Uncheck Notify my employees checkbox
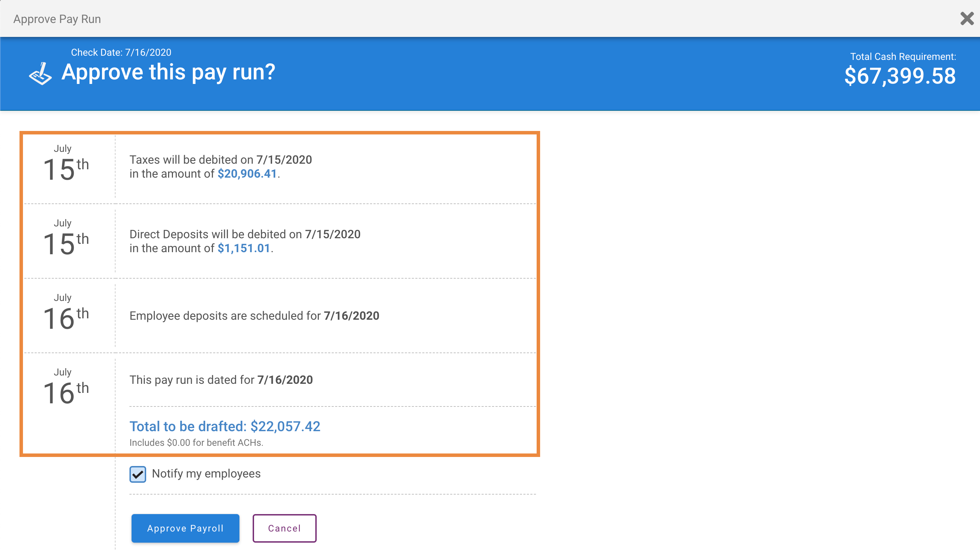 [x=137, y=474]
